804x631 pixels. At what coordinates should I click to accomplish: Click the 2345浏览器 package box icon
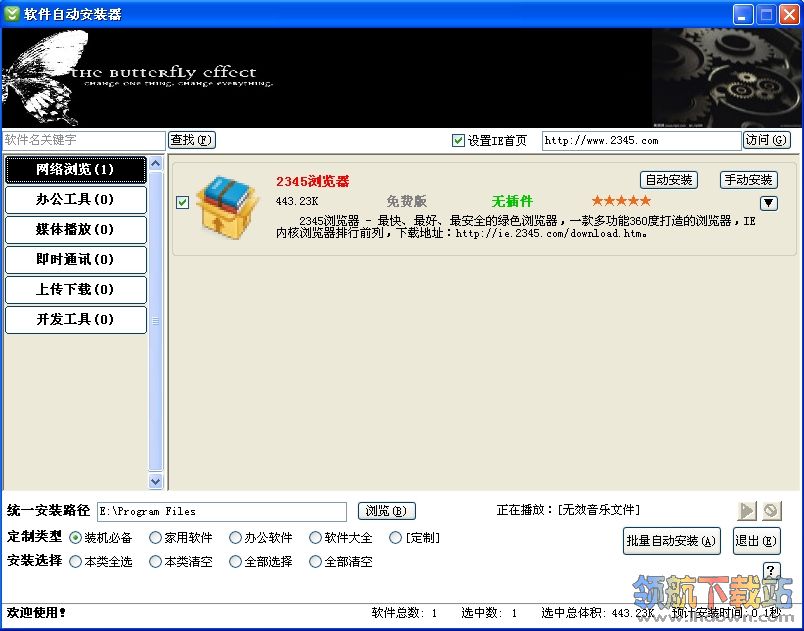tap(226, 208)
